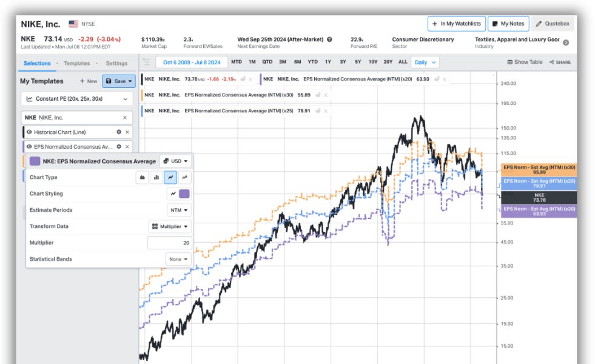Image resolution: width=595 pixels, height=364 pixels.
Task: Open the NTM Estimate Periods dropdown
Action: pyautogui.click(x=179, y=211)
